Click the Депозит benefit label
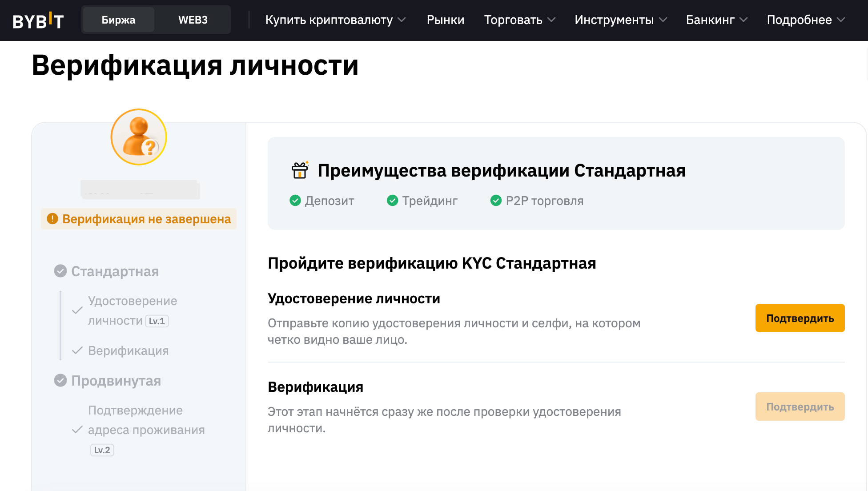868x491 pixels. pyautogui.click(x=330, y=201)
